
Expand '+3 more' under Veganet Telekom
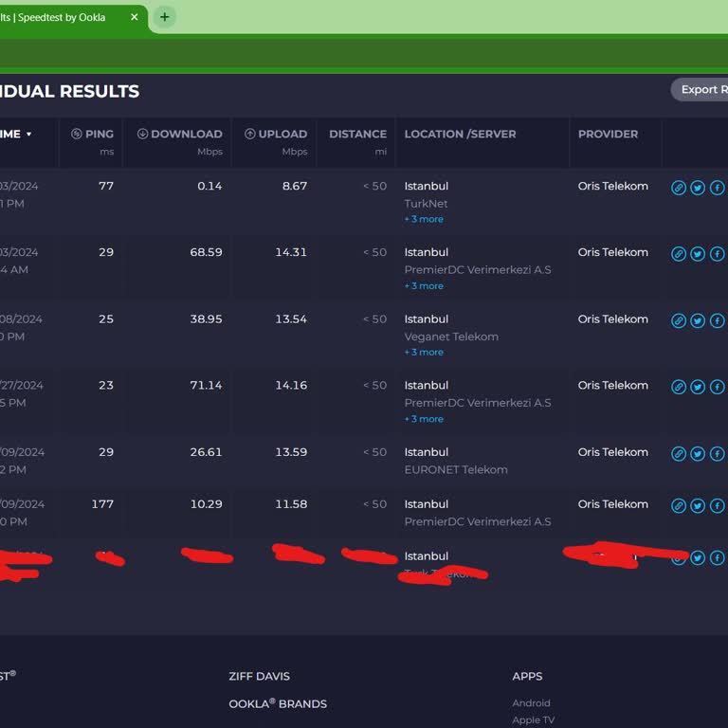point(424,353)
